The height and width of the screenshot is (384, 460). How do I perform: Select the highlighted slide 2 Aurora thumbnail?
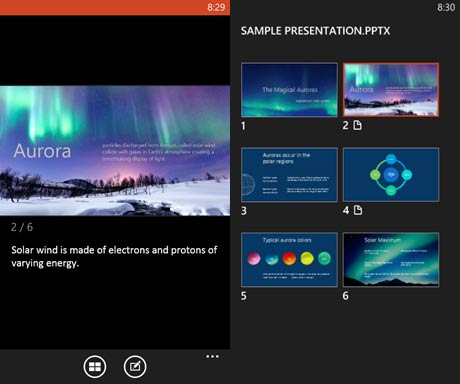pos(391,90)
